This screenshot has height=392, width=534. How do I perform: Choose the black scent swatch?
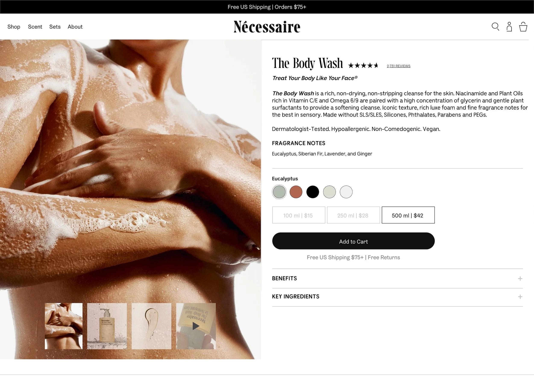[x=313, y=192]
